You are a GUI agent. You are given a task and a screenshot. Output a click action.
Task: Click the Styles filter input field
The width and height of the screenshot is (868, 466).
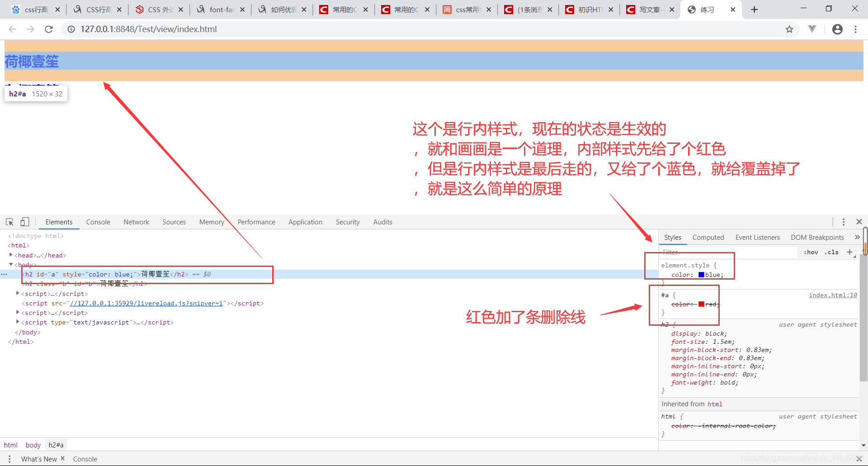728,252
